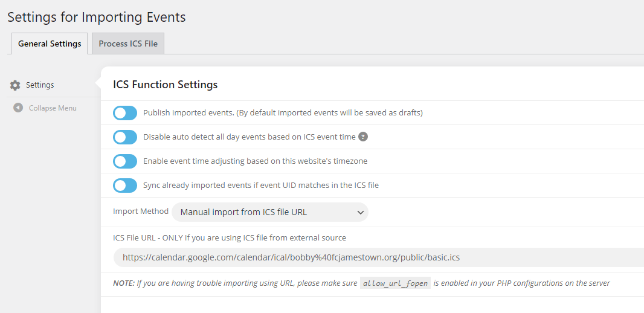
Task: Open the Manual import from ICS file URL dropdown
Action: click(269, 212)
